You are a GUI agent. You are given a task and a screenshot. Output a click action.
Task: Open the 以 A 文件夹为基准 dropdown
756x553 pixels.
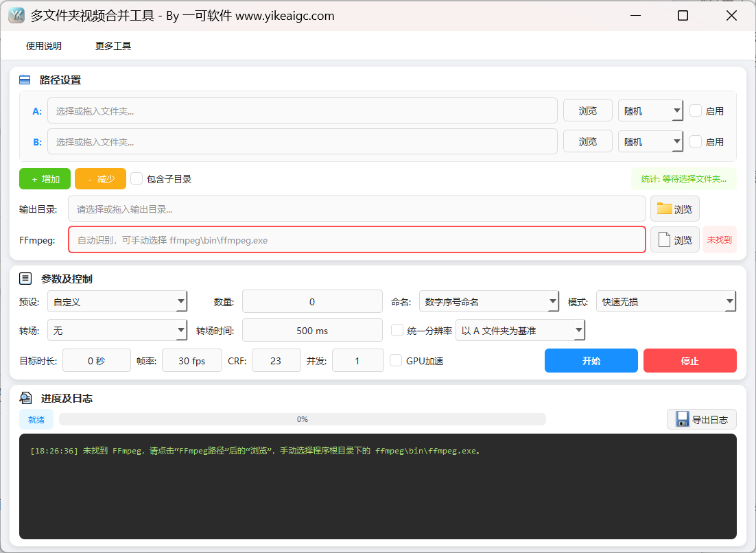point(520,331)
